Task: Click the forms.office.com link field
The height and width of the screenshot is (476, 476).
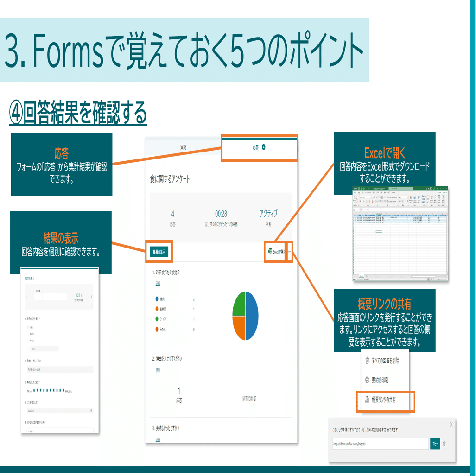Action: (380, 444)
